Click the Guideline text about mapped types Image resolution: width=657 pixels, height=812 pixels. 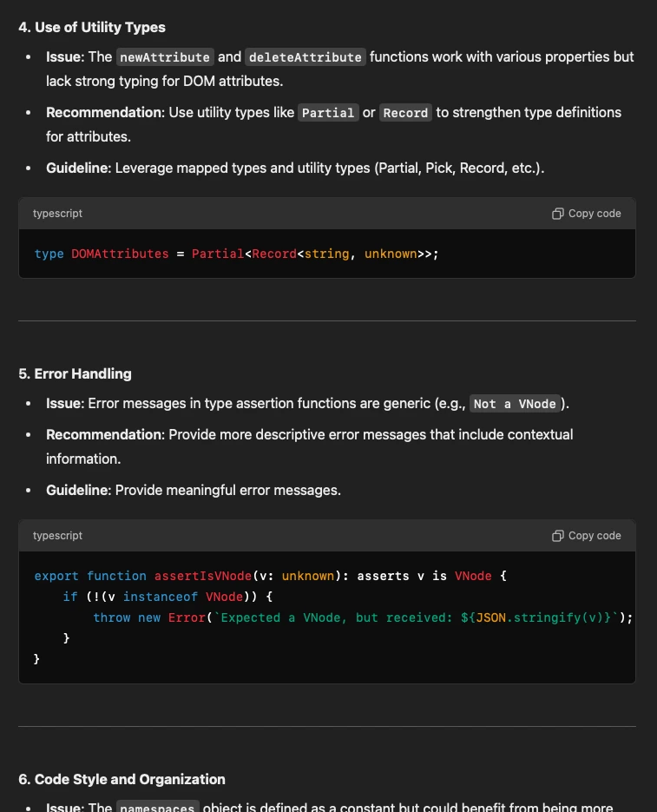click(x=295, y=168)
